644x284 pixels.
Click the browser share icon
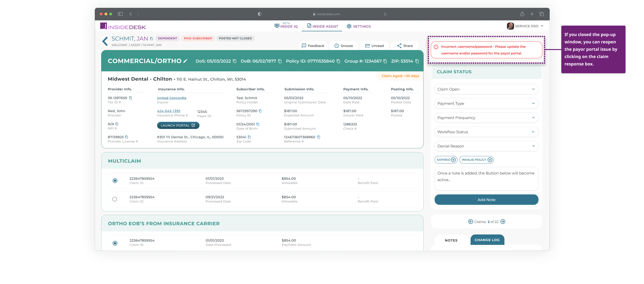[522, 14]
